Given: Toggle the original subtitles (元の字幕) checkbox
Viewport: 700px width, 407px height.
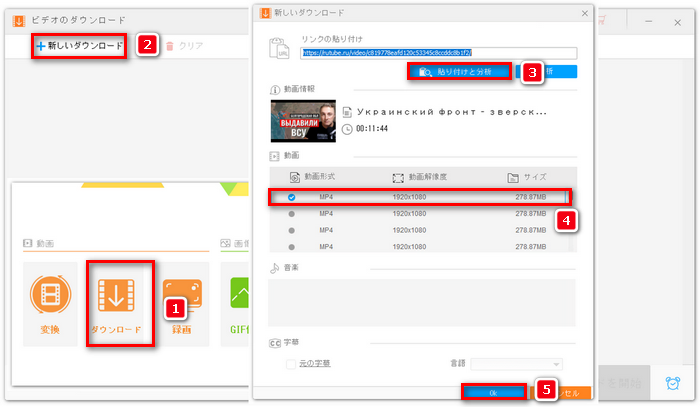Looking at the screenshot, I should [291, 364].
